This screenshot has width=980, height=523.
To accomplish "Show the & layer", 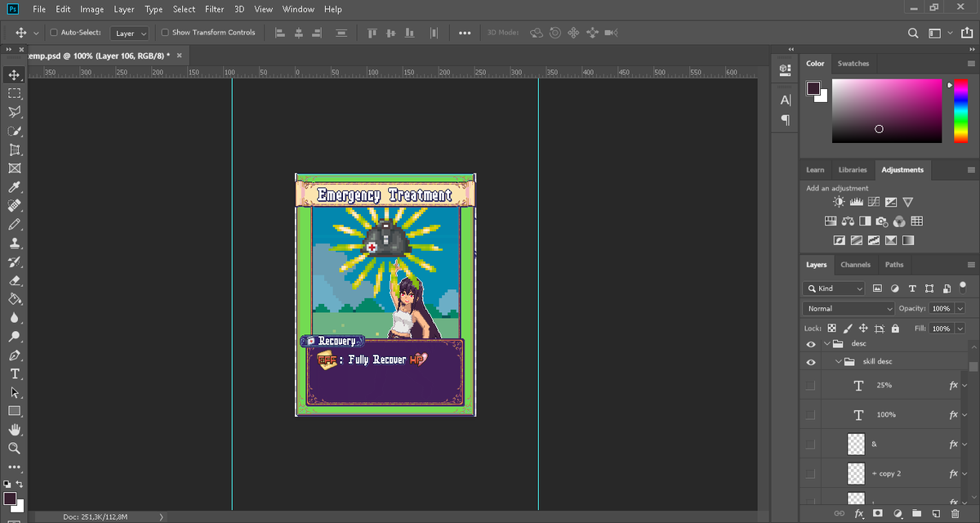I will pyautogui.click(x=811, y=444).
